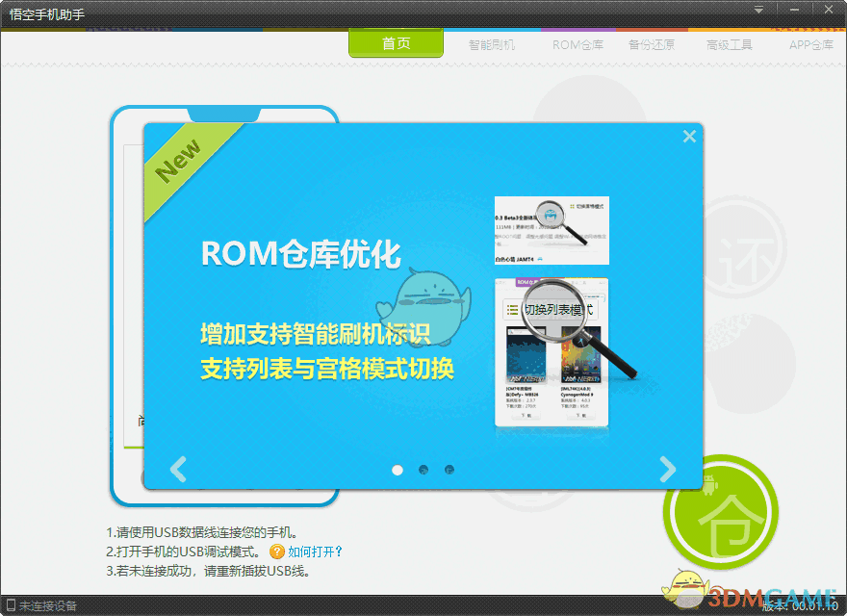847x616 pixels.
Task: Click the ROM仓库优化 headline text
Action: 301,253
